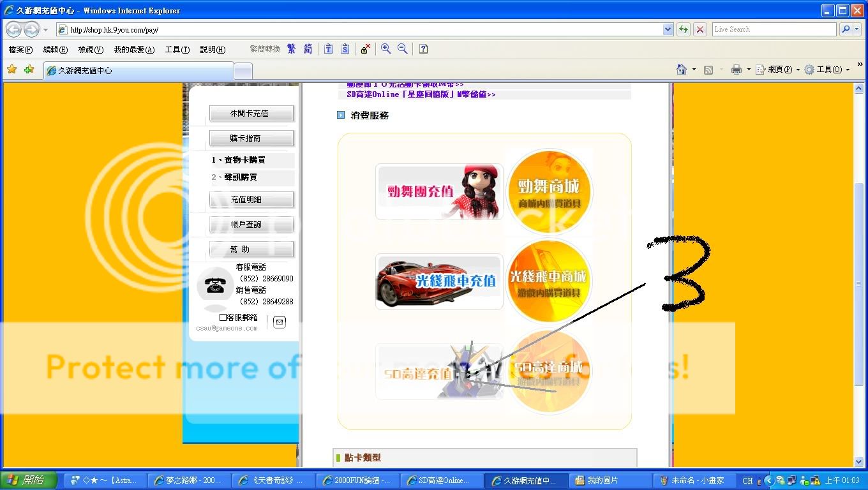Image resolution: width=868 pixels, height=490 pixels.
Task: Click the printer icon in command bar
Action: point(736,70)
